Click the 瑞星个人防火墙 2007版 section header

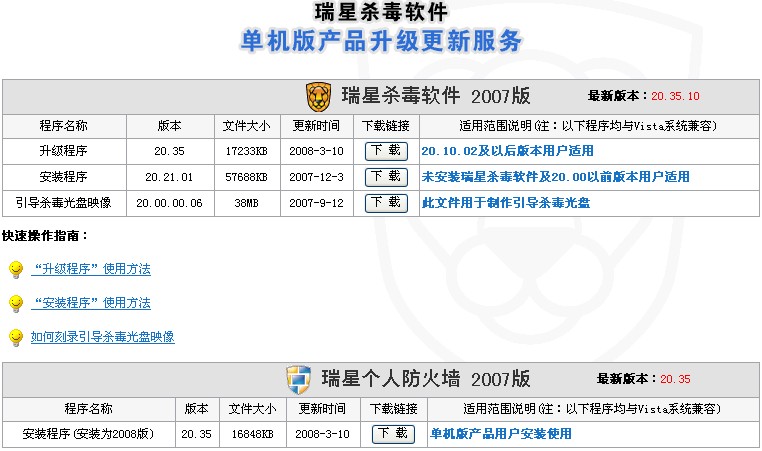click(x=425, y=379)
